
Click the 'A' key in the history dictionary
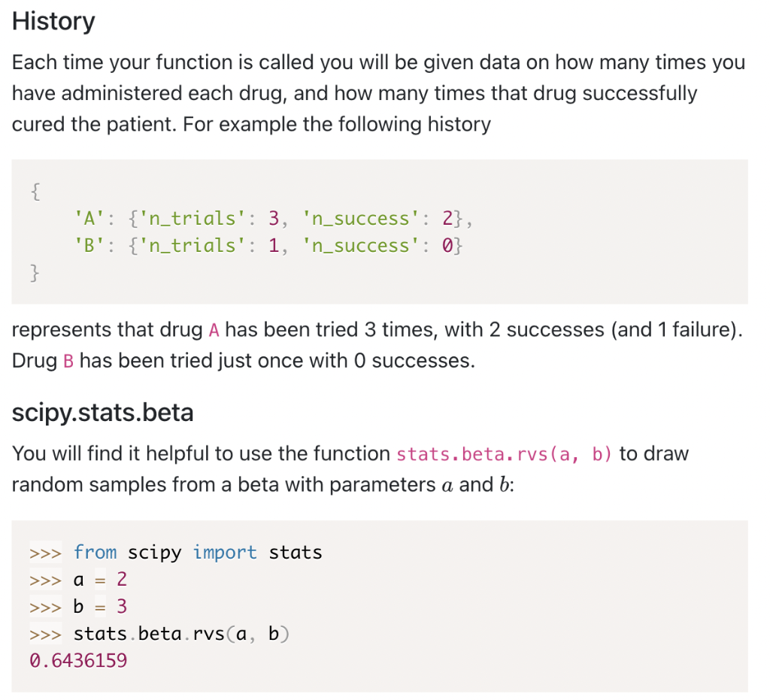89,219
